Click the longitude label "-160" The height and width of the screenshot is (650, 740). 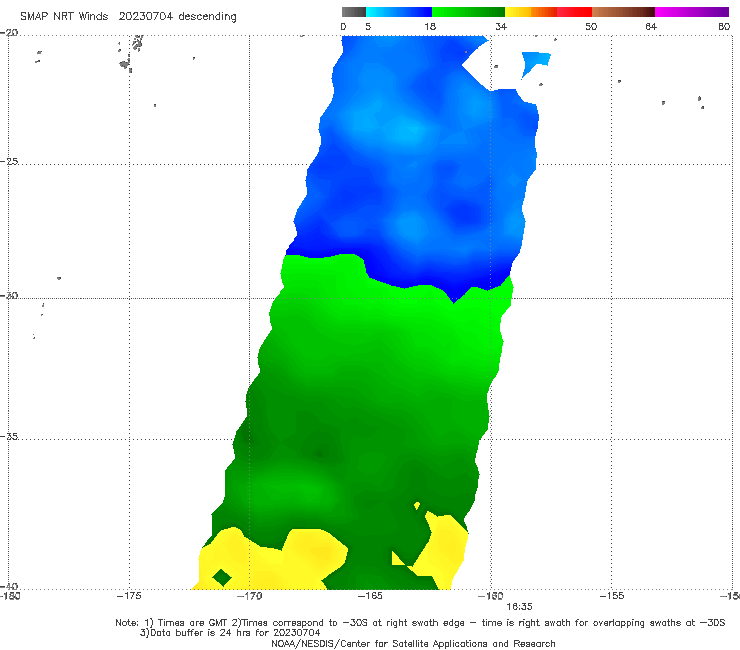point(490,596)
